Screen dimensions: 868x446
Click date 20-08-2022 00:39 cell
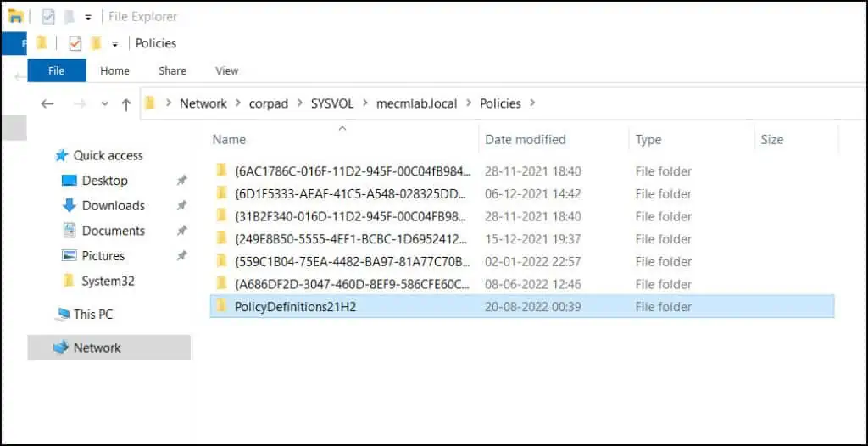tap(533, 307)
